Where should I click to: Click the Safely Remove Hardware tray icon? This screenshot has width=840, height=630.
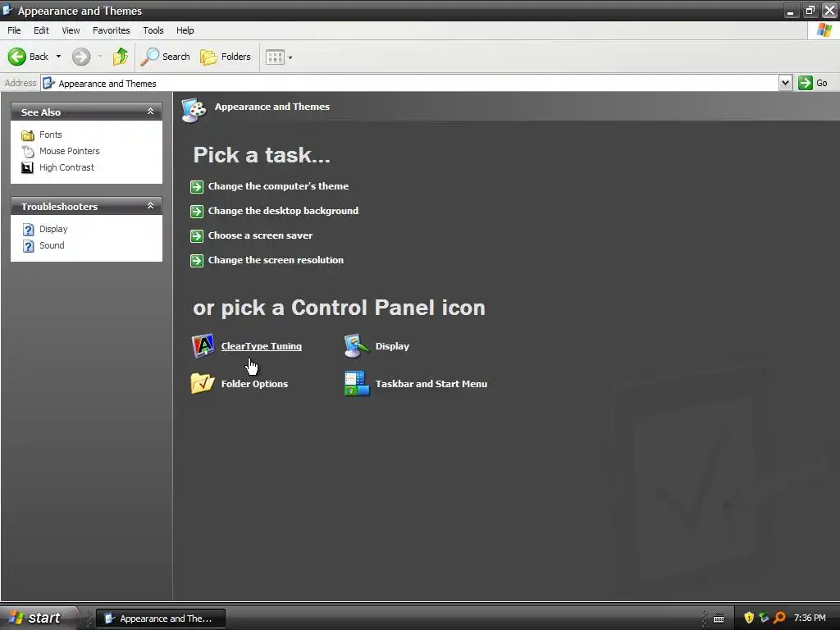[x=764, y=618]
